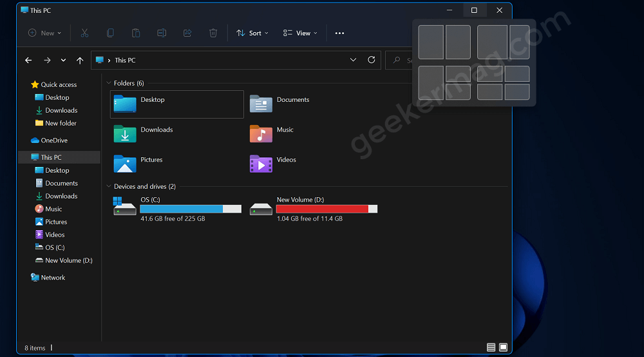The image size is (644, 357).
Task: Click '41.6 GB free of 225 GB' text
Action: [173, 218]
